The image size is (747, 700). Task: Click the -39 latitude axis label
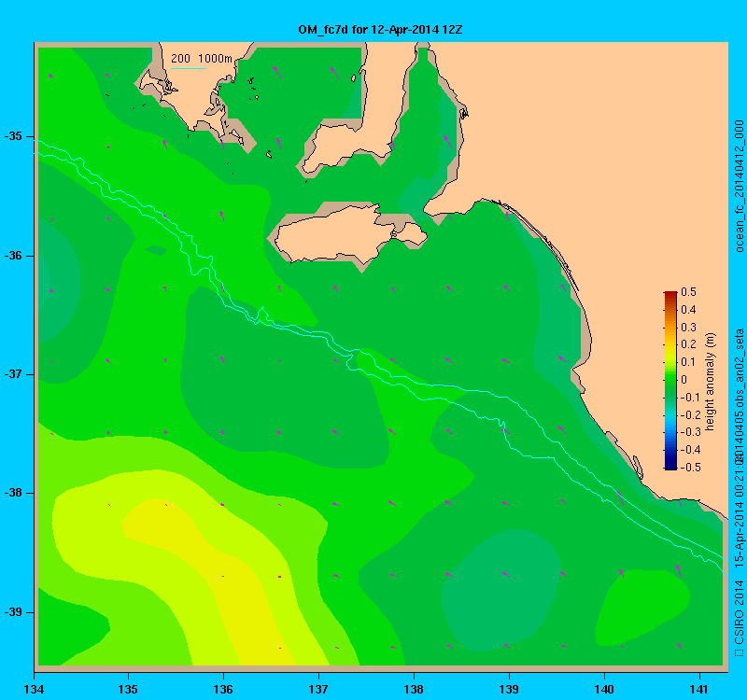tap(13, 612)
